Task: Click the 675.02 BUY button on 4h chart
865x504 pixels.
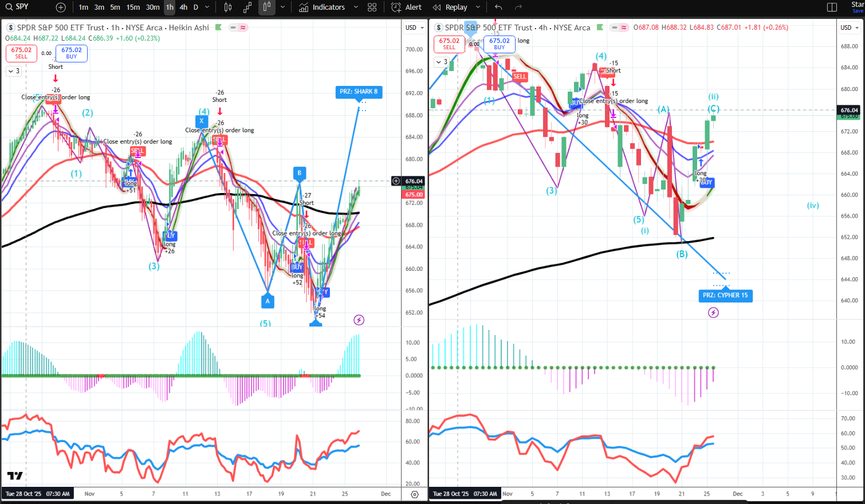Action: point(500,44)
